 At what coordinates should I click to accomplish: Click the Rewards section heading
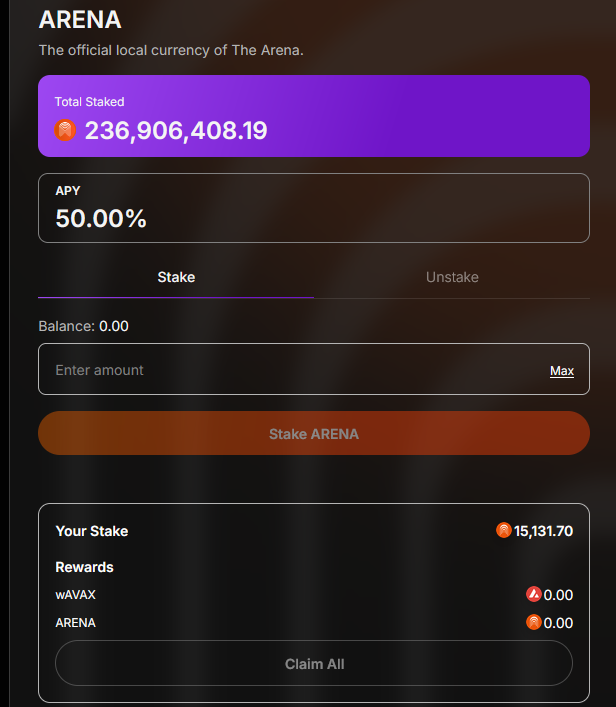coord(84,567)
